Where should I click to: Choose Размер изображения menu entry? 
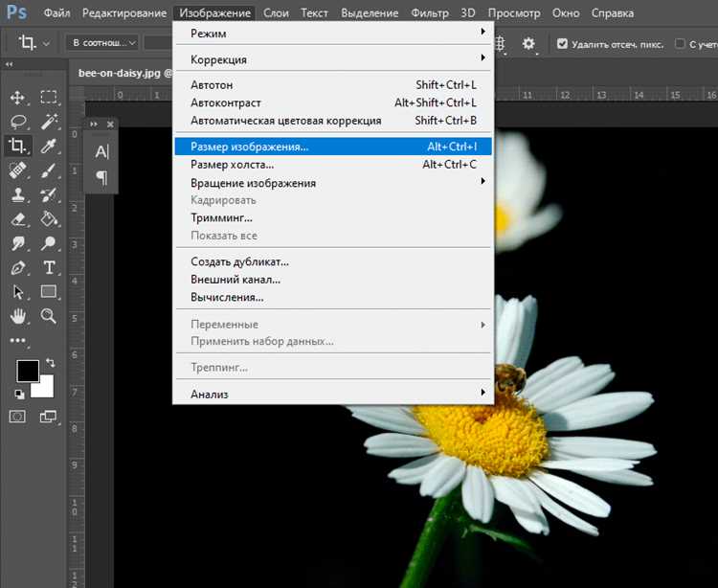(333, 147)
